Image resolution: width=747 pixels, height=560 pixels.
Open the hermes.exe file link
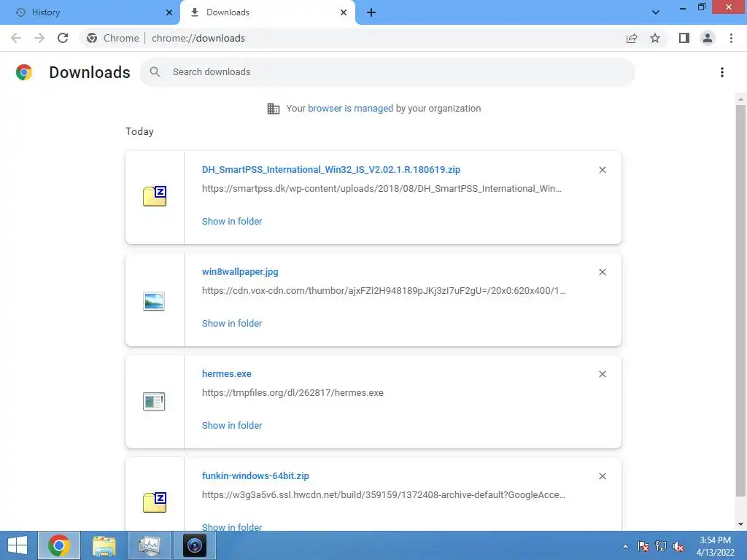[x=227, y=374]
